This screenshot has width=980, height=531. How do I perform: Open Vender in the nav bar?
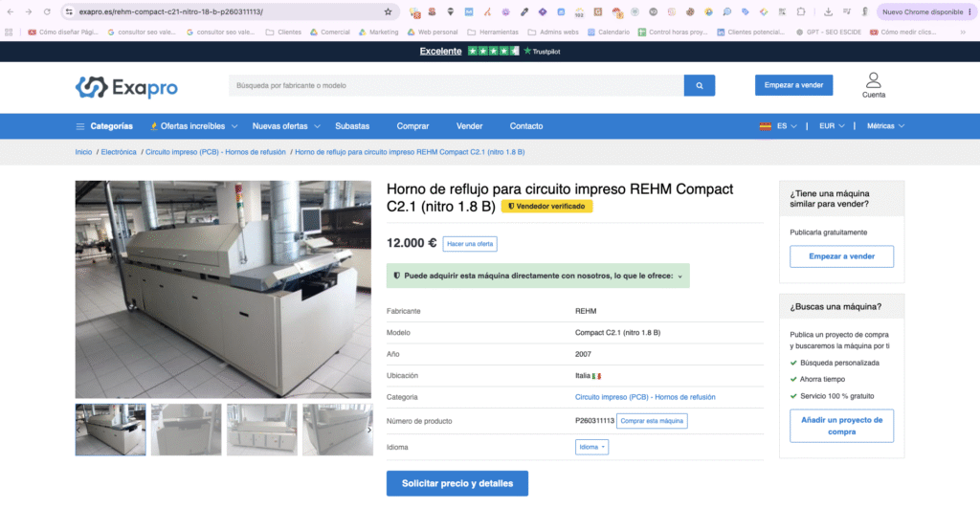pyautogui.click(x=469, y=126)
